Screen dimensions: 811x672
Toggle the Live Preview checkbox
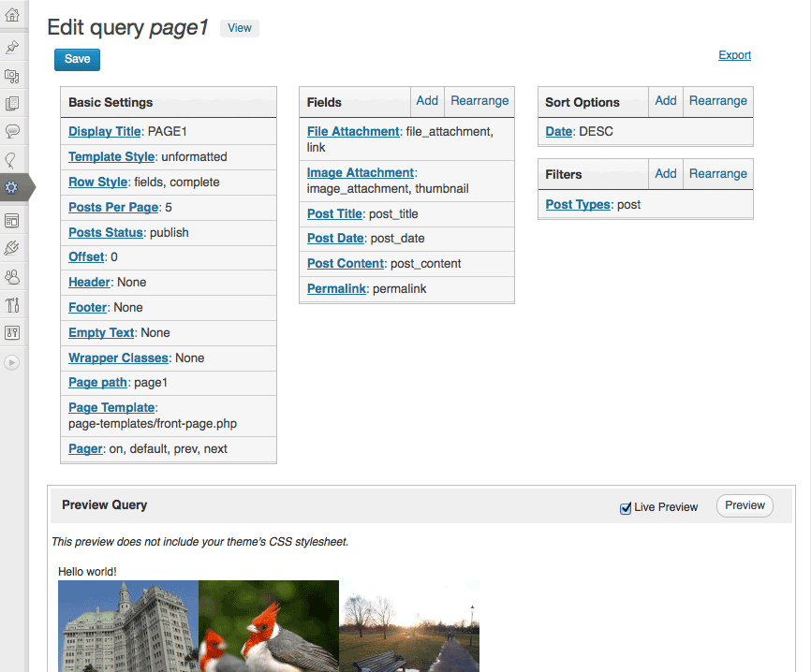tap(626, 508)
